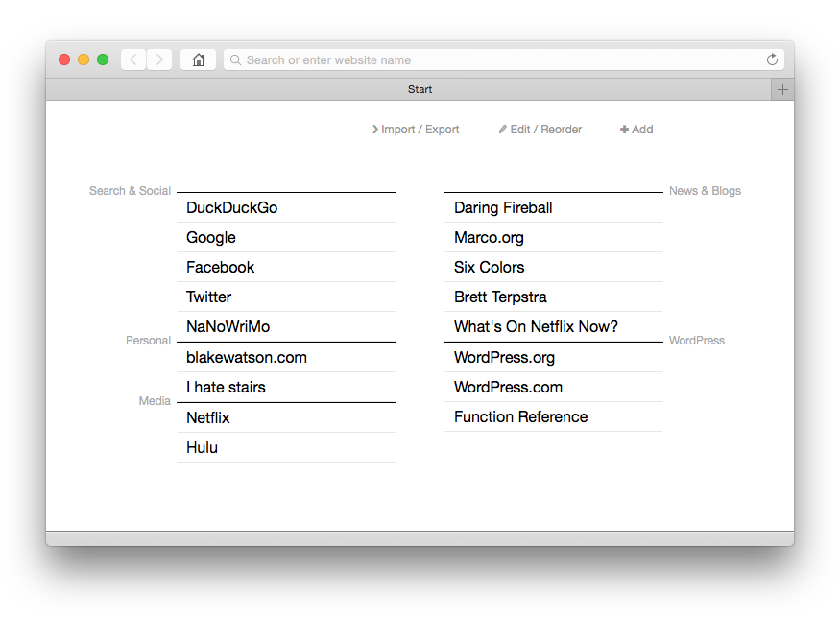
Task: Open a new tab with plus button
Action: point(782,89)
